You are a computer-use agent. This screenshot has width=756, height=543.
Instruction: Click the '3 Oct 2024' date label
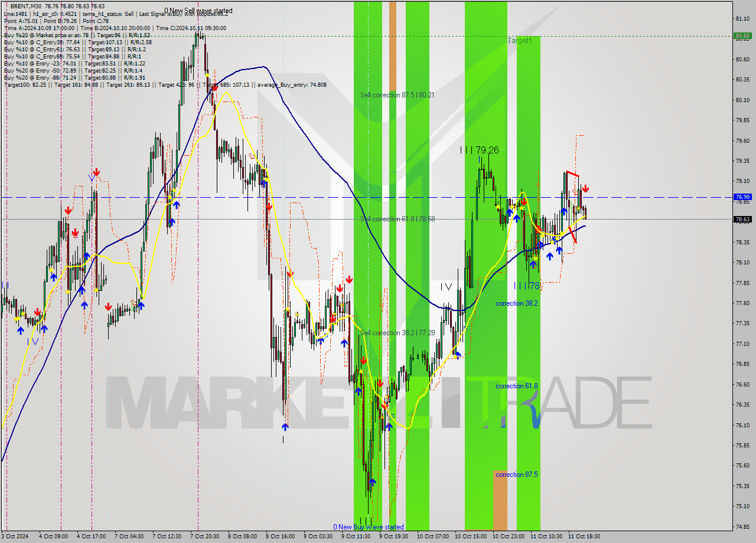14,537
